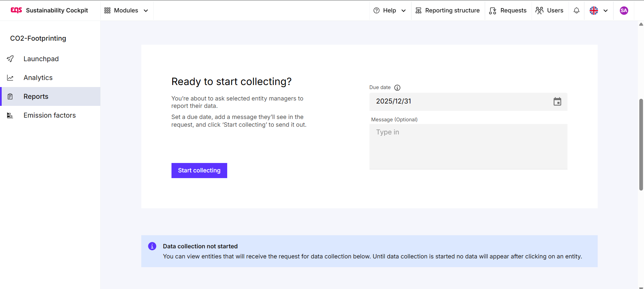The width and height of the screenshot is (644, 289).
Task: Click the Help question mark icon
Action: [x=377, y=10]
